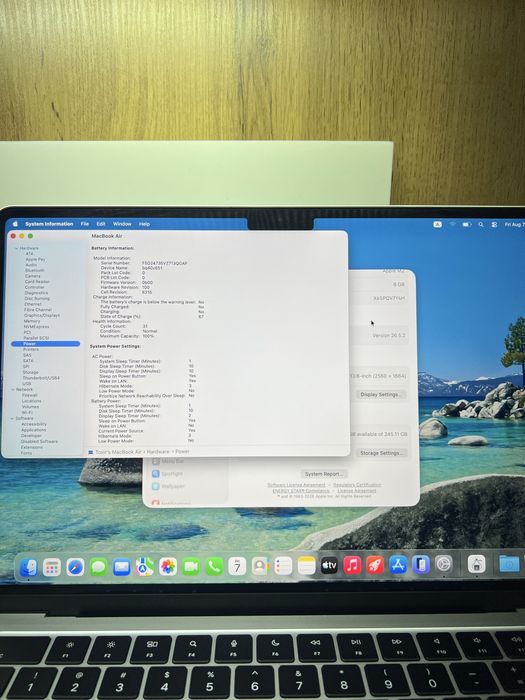Open Calendar showing 7 in Dock
525x700 pixels.
tap(237, 567)
